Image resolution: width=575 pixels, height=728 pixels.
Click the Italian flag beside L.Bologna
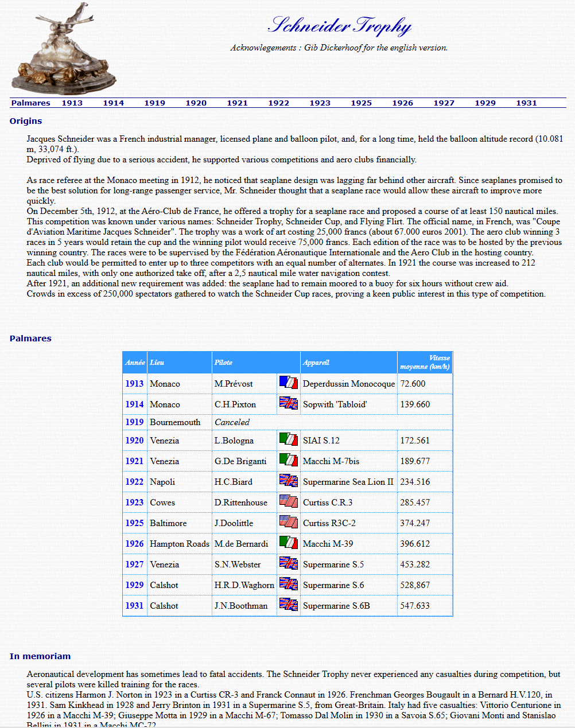point(289,439)
